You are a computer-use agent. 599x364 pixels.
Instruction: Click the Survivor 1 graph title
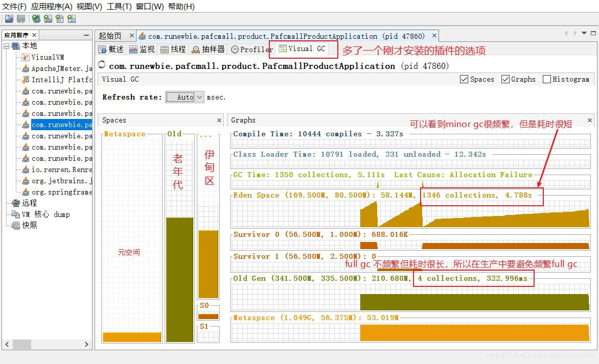[x=305, y=256]
